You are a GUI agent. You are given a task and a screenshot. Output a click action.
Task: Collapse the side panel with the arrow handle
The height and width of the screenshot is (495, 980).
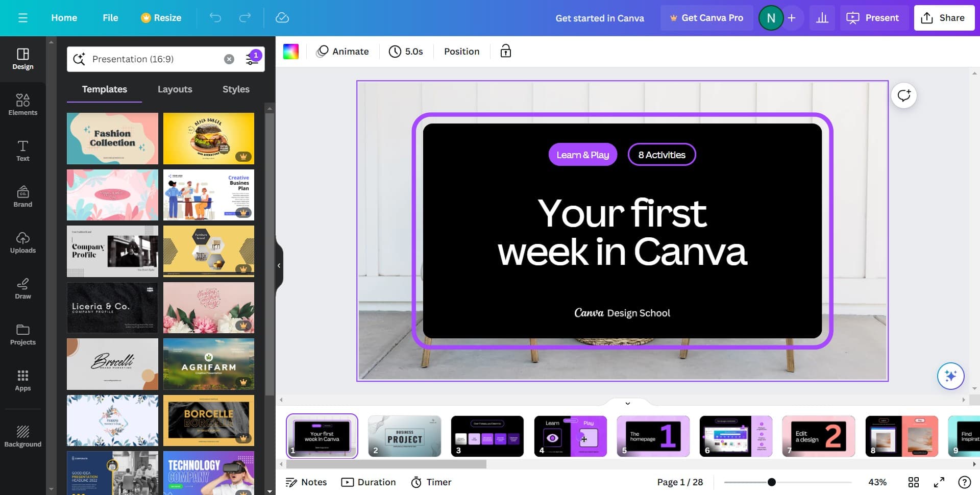click(279, 265)
